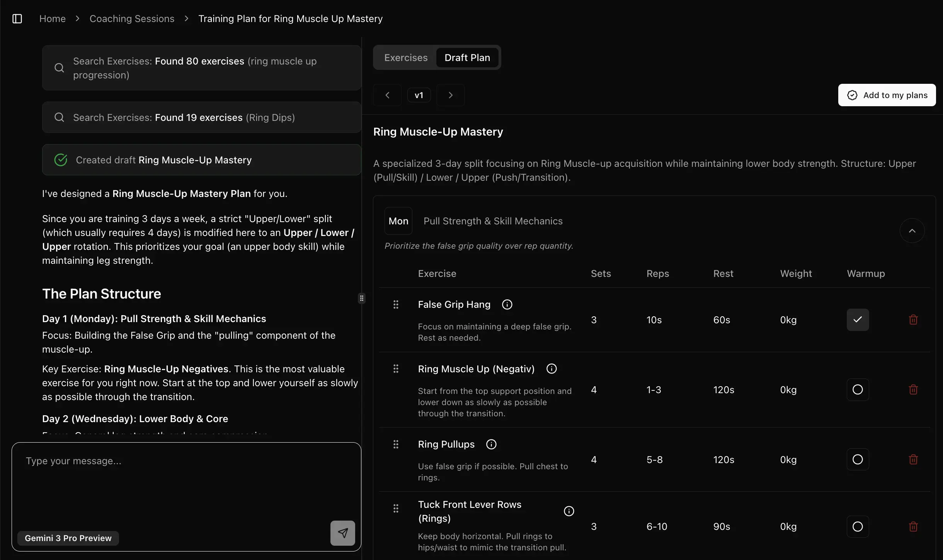Delete the Ring Muscle Up Negativ row
Screen dimensions: 943x560
[x=913, y=390]
